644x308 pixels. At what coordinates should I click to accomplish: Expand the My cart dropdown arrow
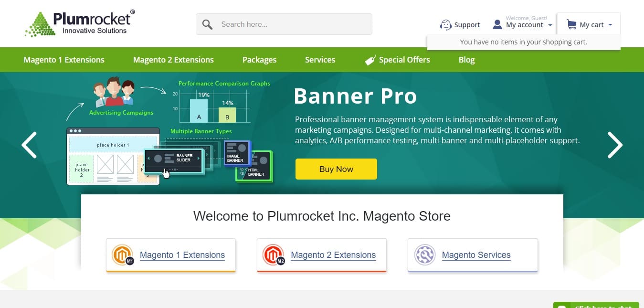(610, 25)
